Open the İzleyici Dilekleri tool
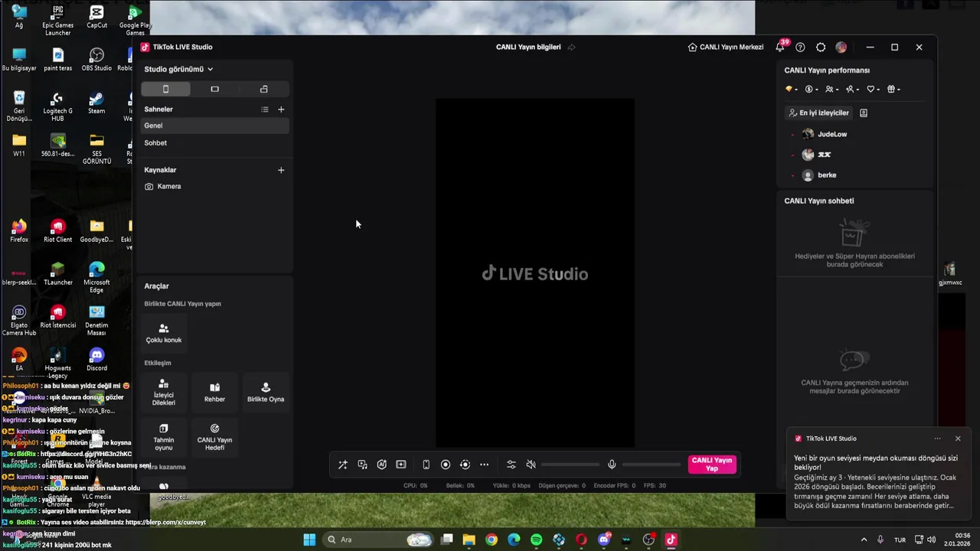The height and width of the screenshot is (551, 980). click(164, 393)
